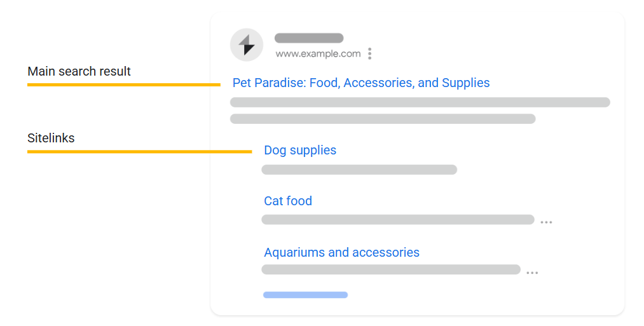Visit the Aquariums and accessories sitelink
The image size is (644, 326).
[x=341, y=252]
